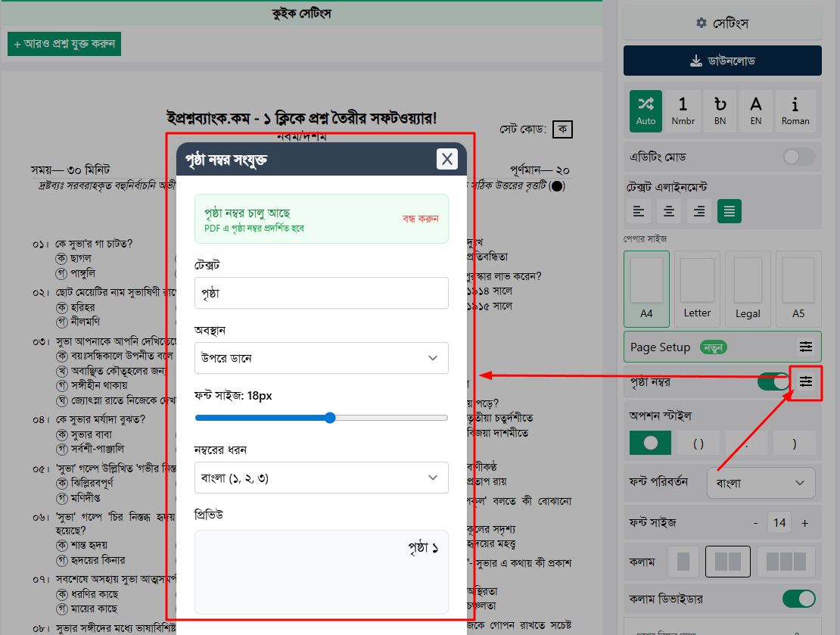The image size is (840, 635).
Task: Select two column layout
Action: coord(727,562)
